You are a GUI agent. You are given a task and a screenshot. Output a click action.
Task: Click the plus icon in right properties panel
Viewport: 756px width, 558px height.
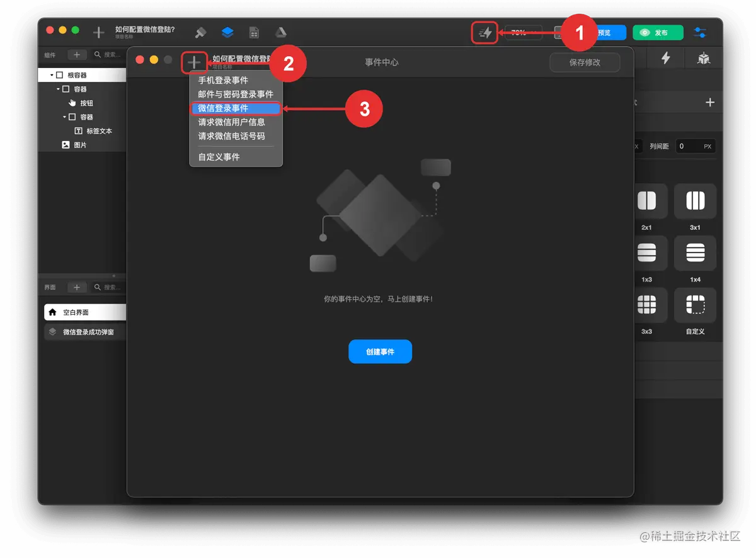click(710, 102)
